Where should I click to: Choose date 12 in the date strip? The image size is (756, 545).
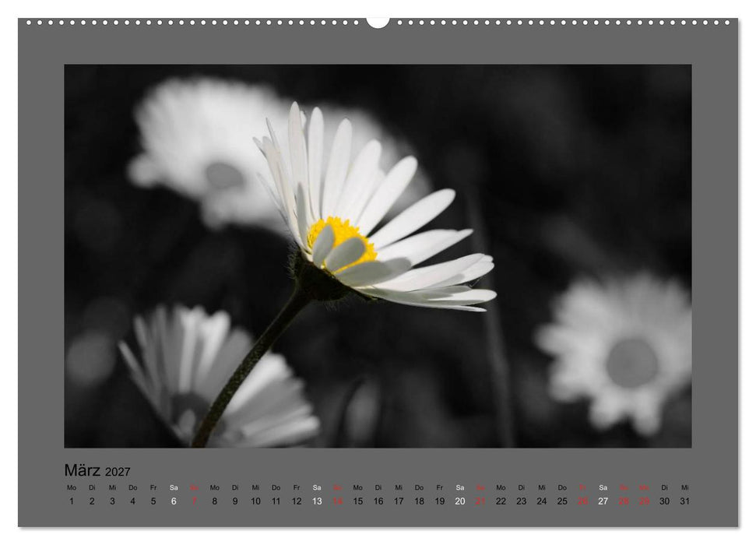[x=297, y=501]
